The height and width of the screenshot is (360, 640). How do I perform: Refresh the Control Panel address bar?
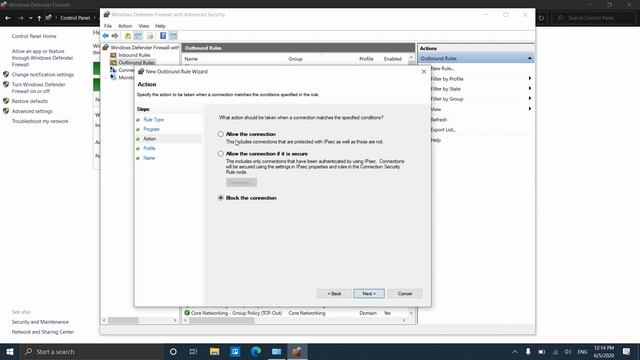coord(541,18)
